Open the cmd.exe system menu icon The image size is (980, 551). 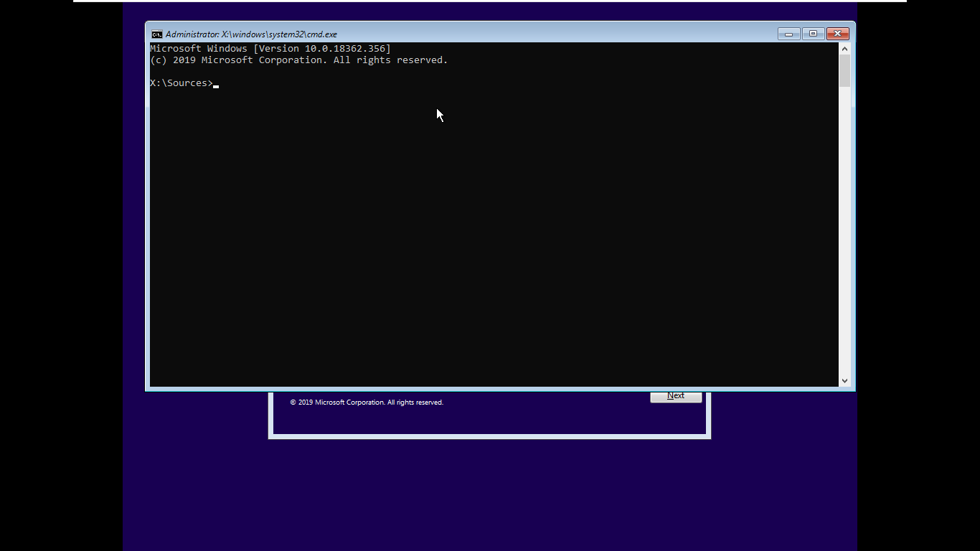coord(156,34)
